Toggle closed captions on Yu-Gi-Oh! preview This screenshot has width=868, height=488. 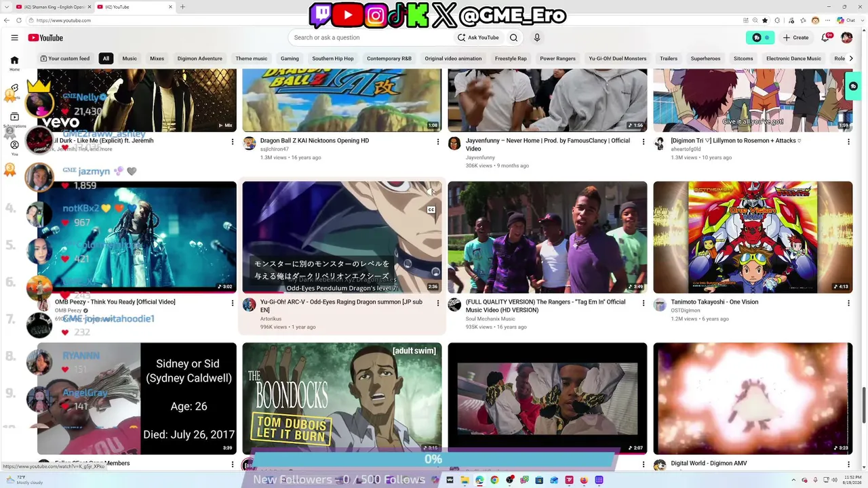(x=431, y=209)
